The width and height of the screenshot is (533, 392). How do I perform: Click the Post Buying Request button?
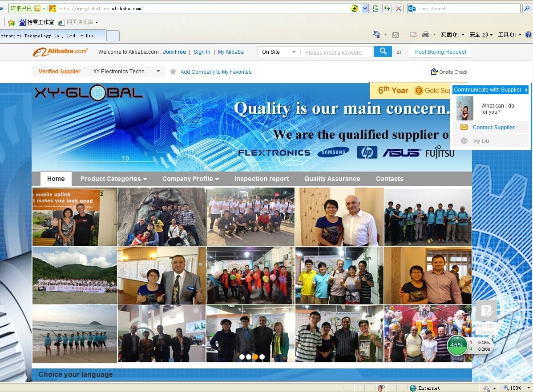pyautogui.click(x=440, y=52)
